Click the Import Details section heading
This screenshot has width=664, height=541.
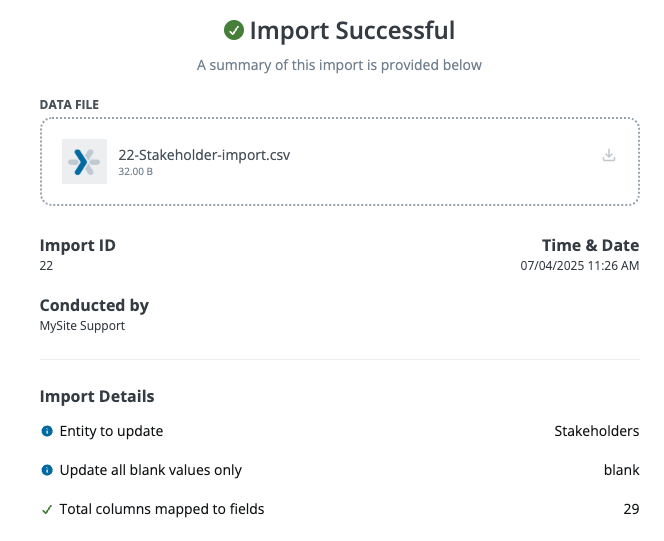point(97,396)
